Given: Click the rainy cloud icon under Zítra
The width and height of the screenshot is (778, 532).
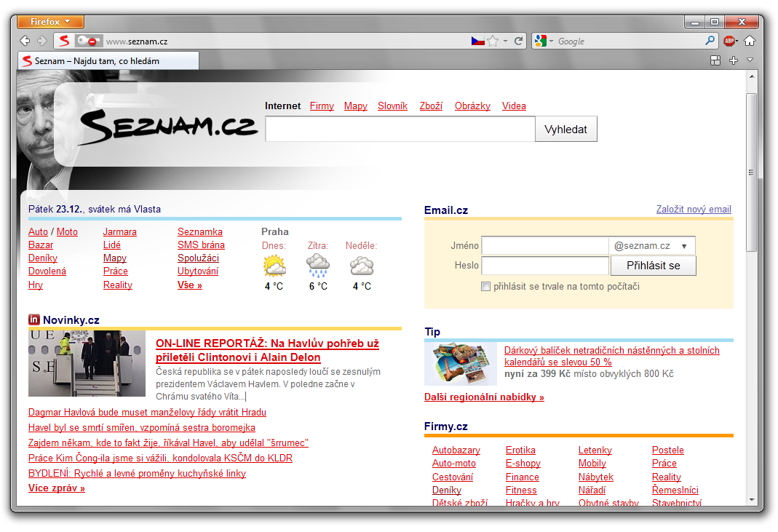Looking at the screenshot, I should pos(317,266).
